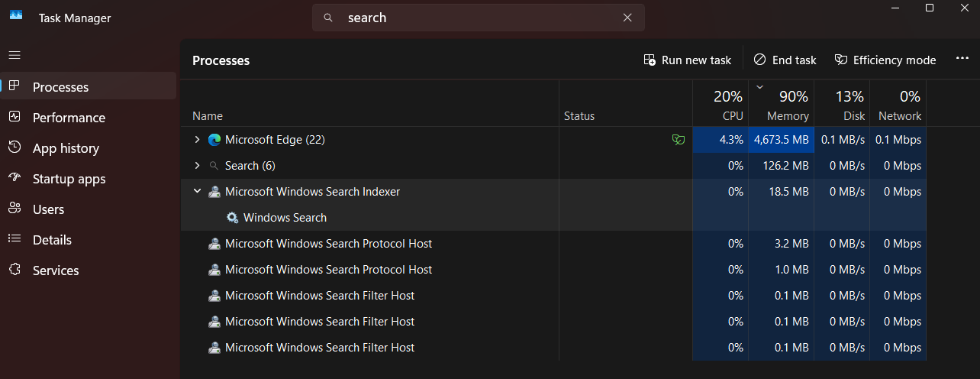Switch to the Startup apps page

tap(69, 179)
